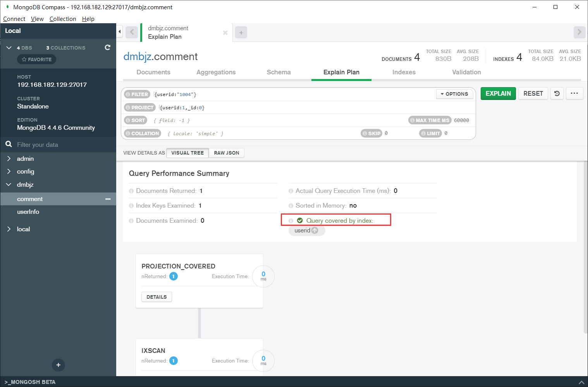Open Details of PROJECTION_COVERED stage
This screenshot has width=588, height=387.
pyautogui.click(x=156, y=297)
